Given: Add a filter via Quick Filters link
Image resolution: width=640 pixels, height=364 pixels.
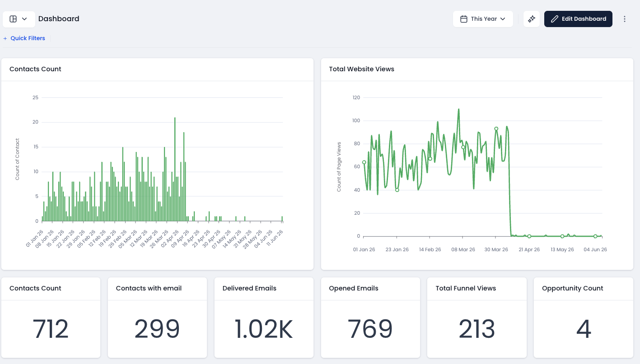Looking at the screenshot, I should [28, 38].
